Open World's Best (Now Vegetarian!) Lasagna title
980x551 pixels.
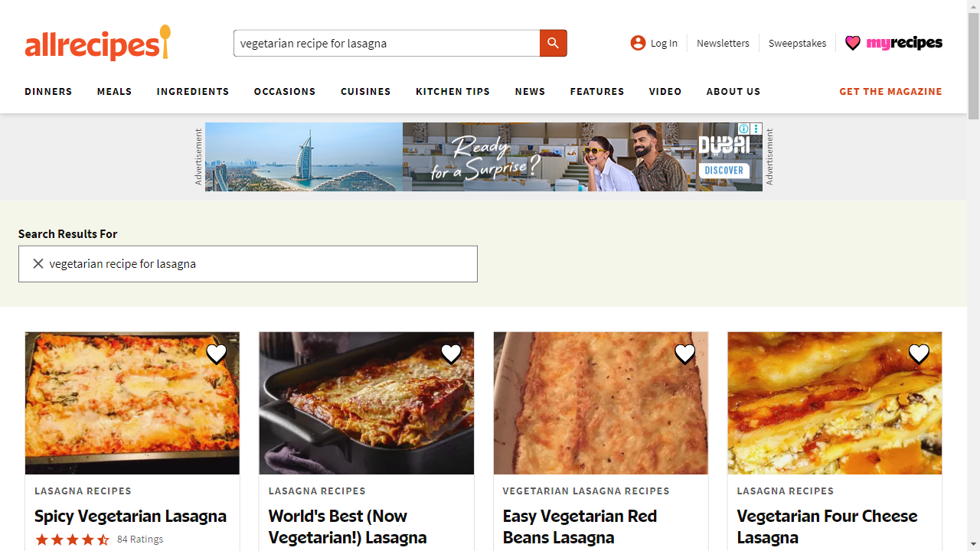[x=348, y=527]
